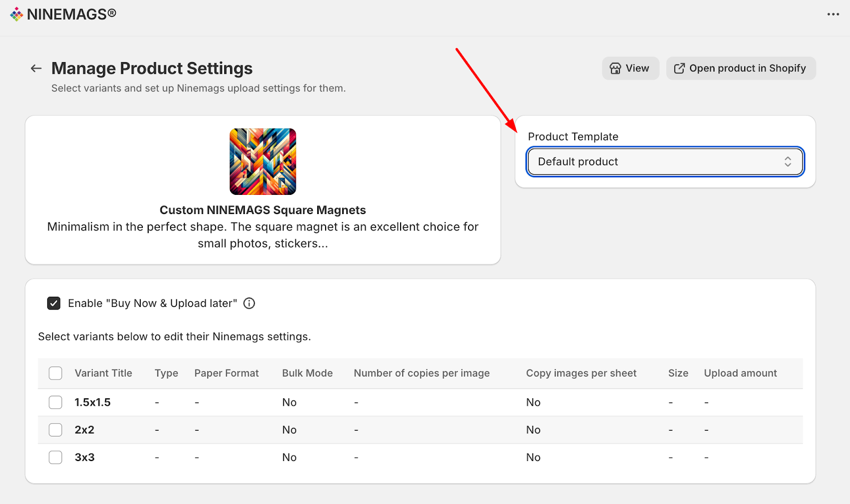
Task: Click the Product Template label
Action: [x=573, y=136]
